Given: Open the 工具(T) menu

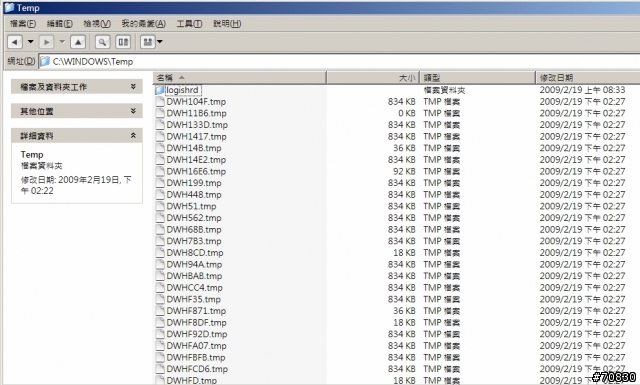Looking at the screenshot, I should (189, 24).
